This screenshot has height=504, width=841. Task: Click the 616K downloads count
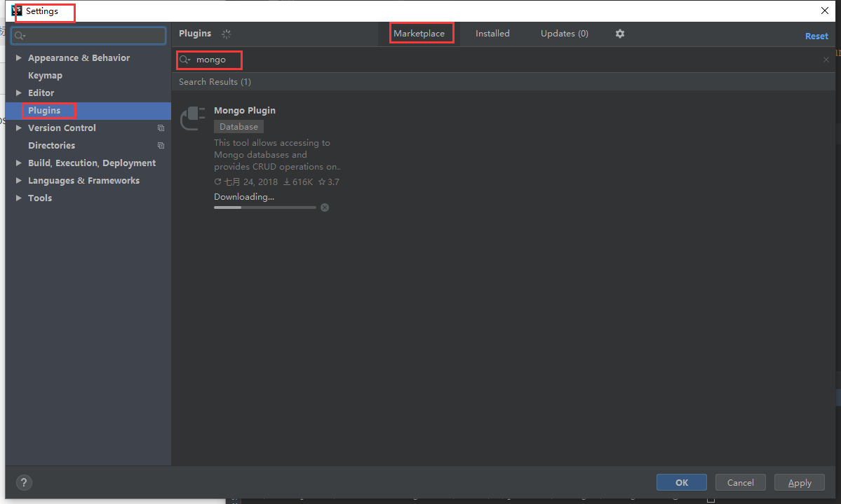pyautogui.click(x=298, y=182)
